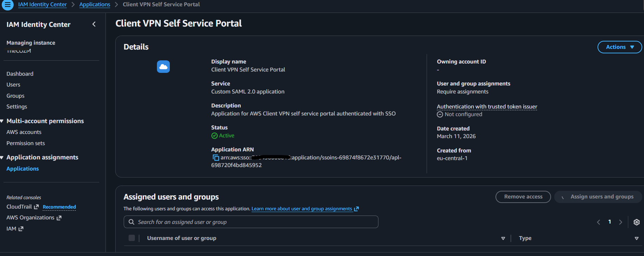Open Dashboard in the sidebar

(20, 74)
